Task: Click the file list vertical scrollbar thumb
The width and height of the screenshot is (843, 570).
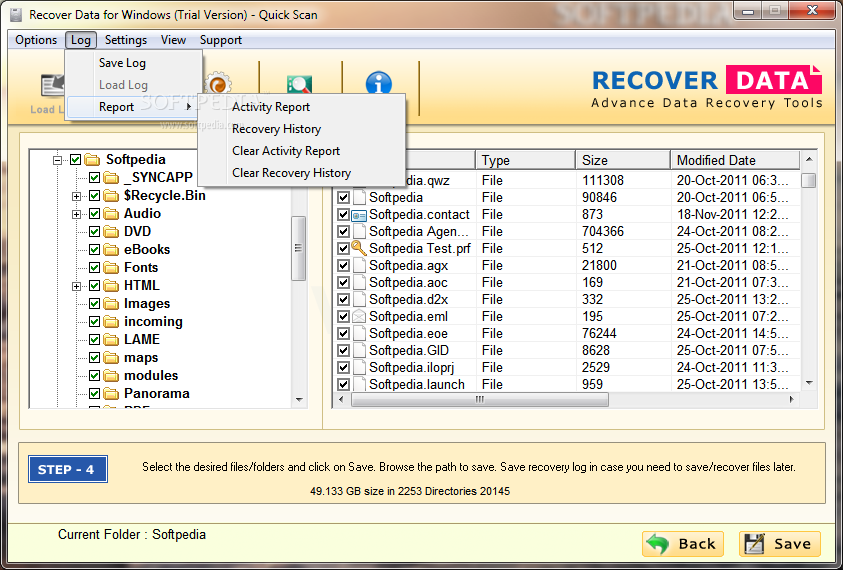Action: tap(809, 180)
